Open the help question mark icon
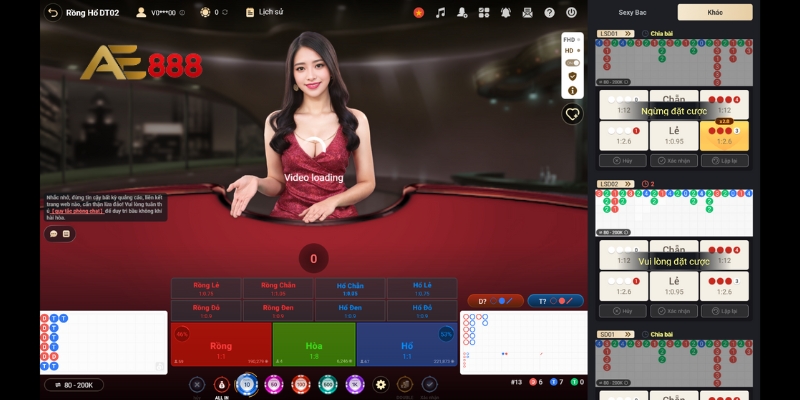 pyautogui.click(x=549, y=13)
